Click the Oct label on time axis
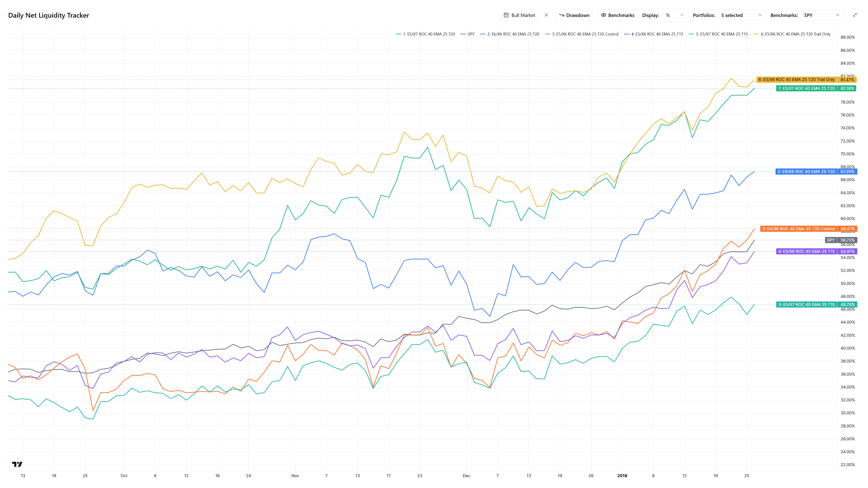Screen dimensions: 868x488 click(x=124, y=476)
